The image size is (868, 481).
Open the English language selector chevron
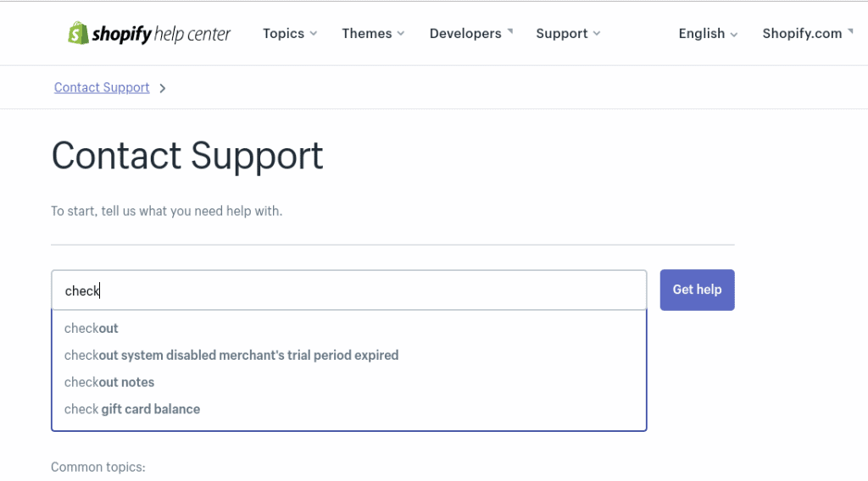click(x=734, y=34)
